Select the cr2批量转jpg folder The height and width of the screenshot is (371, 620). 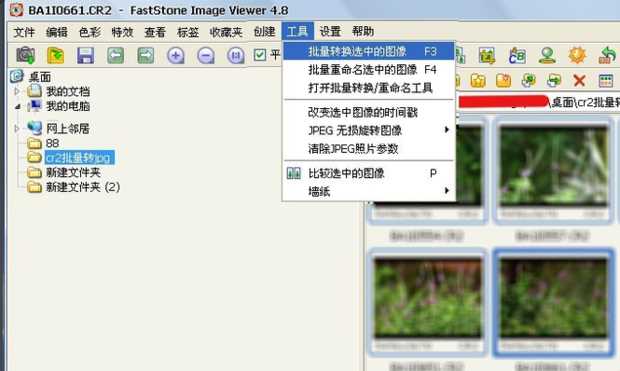[x=79, y=157]
